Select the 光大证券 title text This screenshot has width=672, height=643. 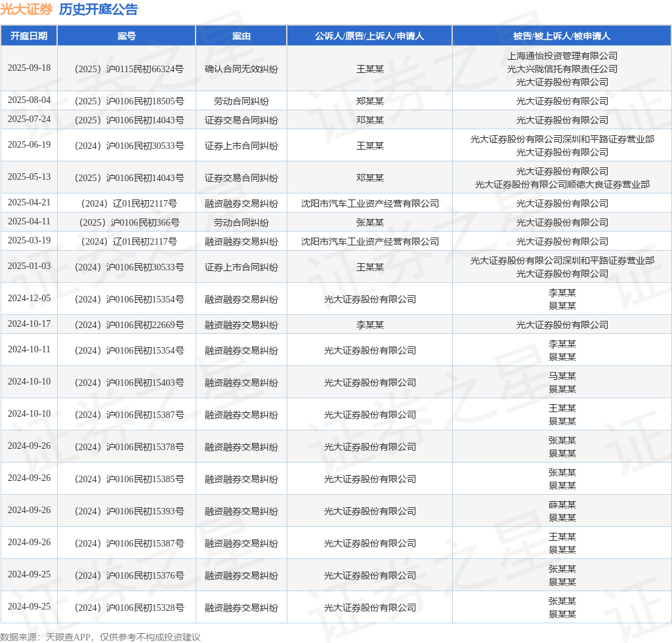click(26, 9)
